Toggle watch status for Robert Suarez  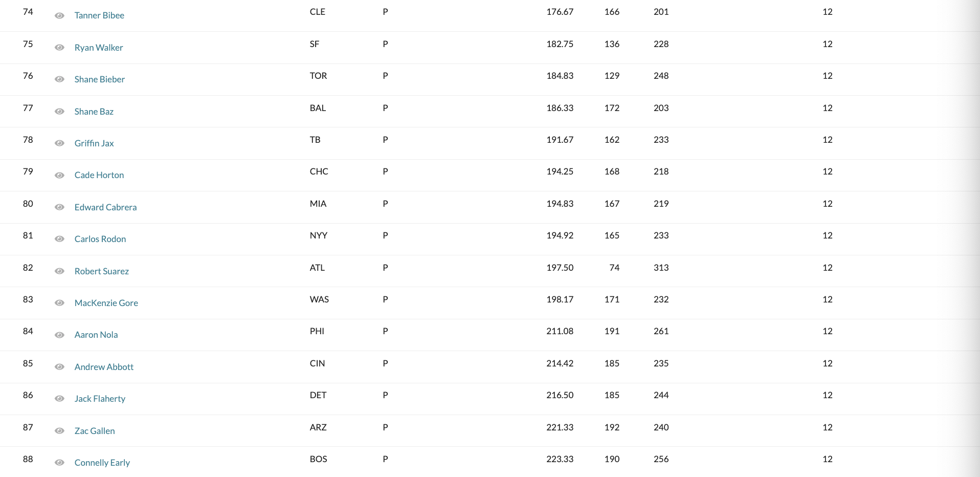point(59,271)
